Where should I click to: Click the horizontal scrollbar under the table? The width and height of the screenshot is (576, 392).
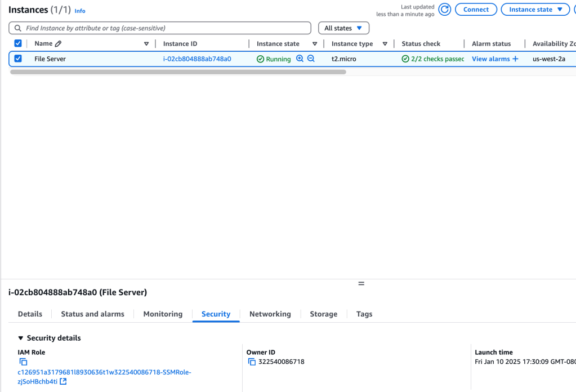(x=178, y=72)
